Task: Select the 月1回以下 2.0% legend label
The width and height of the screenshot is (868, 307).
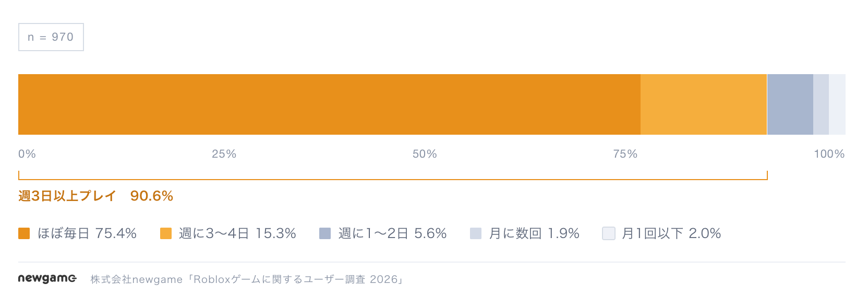Action: [671, 233]
